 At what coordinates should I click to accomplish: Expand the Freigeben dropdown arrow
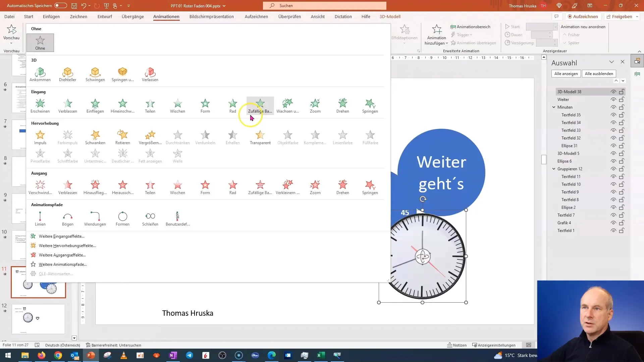[x=637, y=16]
